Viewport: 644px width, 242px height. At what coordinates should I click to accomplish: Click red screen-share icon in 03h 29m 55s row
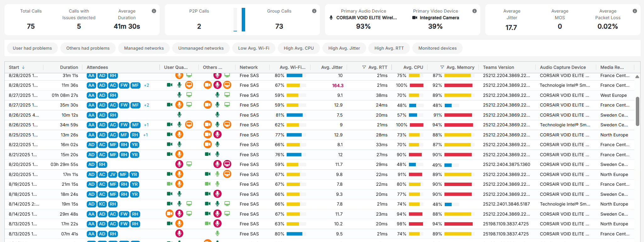(x=227, y=164)
